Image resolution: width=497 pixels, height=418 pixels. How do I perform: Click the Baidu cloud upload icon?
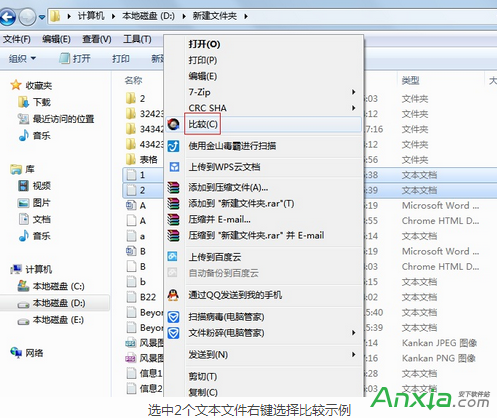point(173,256)
